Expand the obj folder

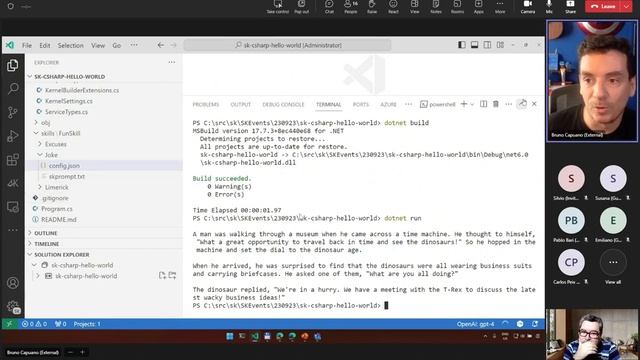45,122
